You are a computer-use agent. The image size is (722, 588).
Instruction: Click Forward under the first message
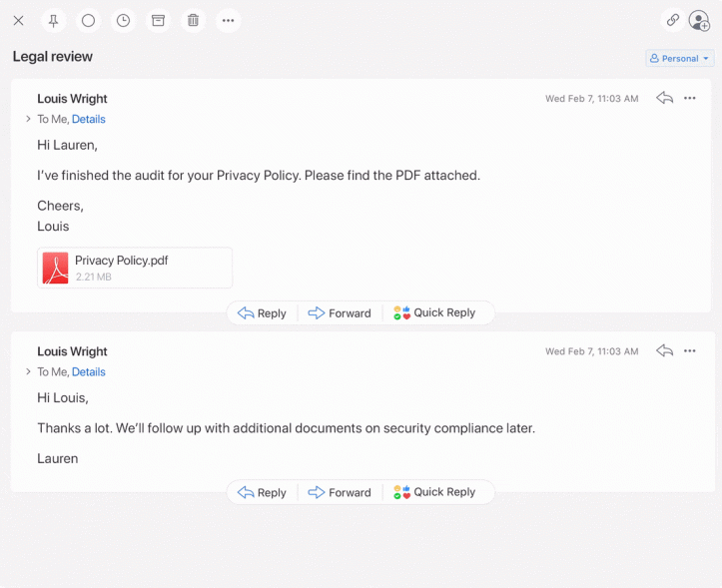pos(340,313)
